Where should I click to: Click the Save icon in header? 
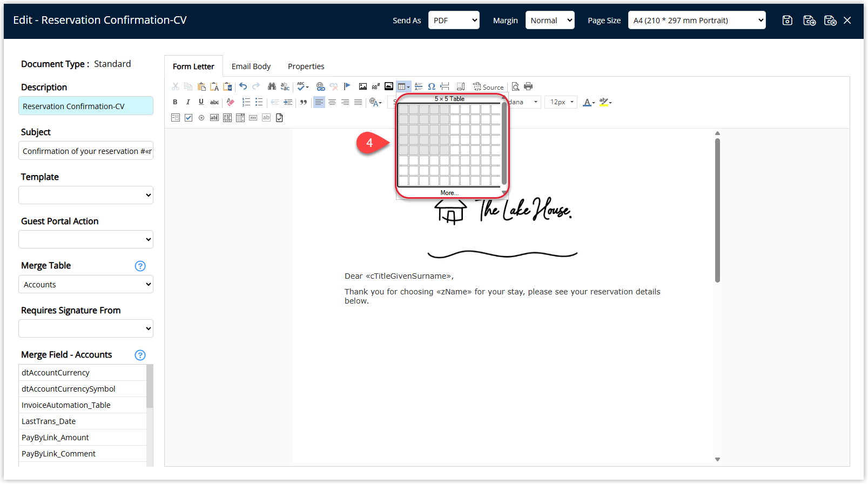[788, 21]
